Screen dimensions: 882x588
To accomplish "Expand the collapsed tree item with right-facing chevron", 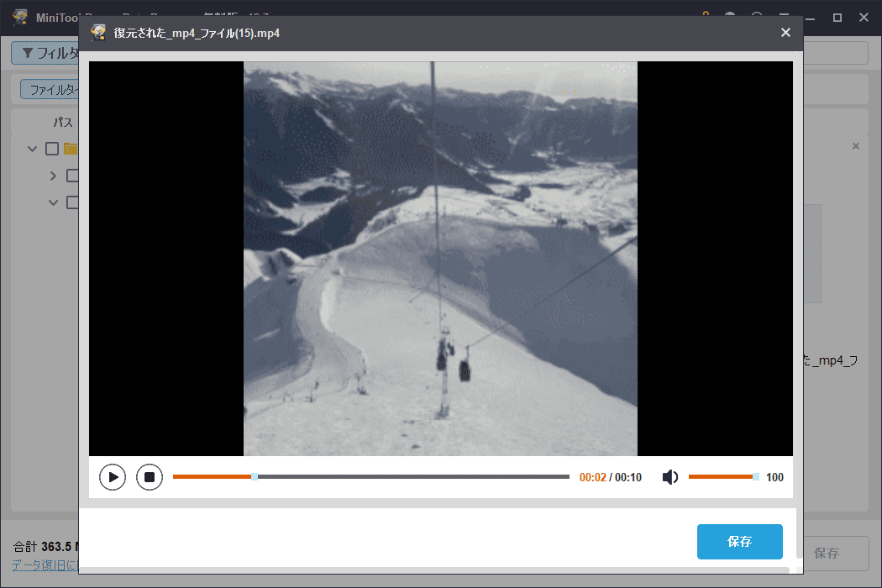I will 52,175.
